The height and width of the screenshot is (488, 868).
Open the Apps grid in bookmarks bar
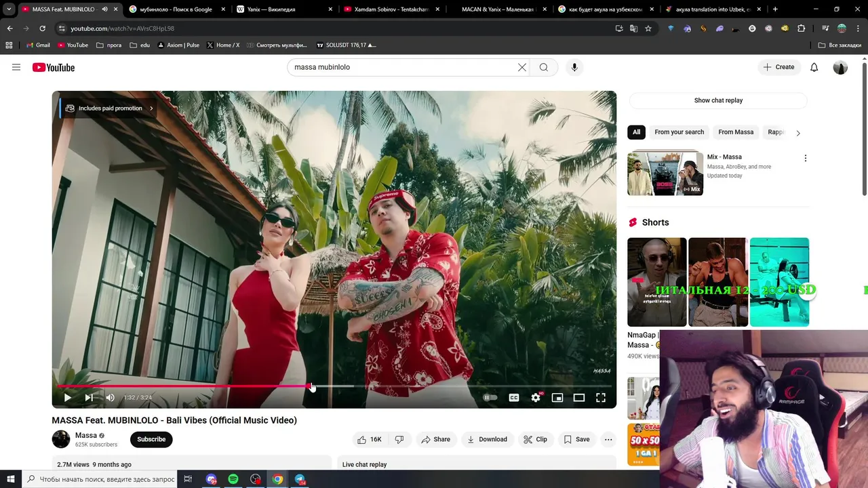(x=9, y=45)
